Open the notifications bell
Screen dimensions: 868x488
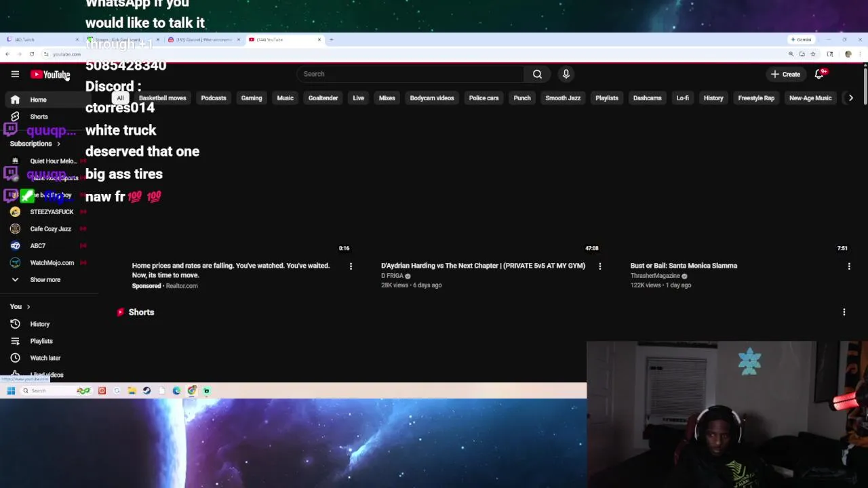(819, 74)
